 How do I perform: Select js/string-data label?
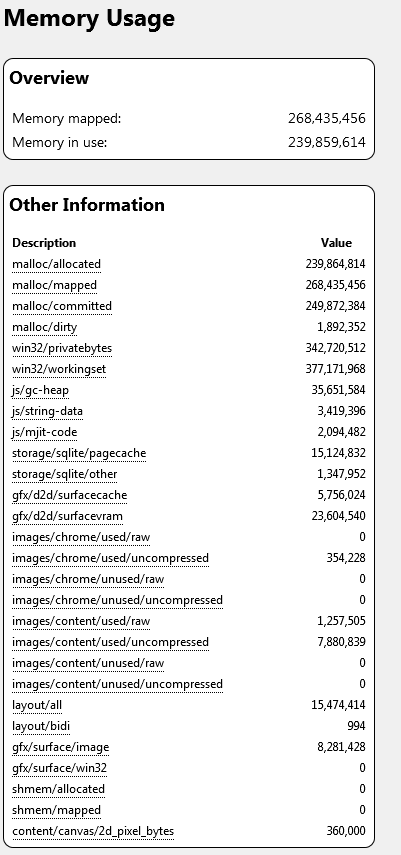(x=47, y=411)
